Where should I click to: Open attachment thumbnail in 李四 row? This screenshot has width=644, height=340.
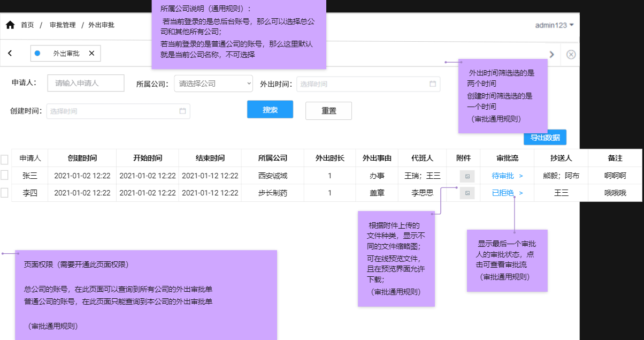click(467, 193)
